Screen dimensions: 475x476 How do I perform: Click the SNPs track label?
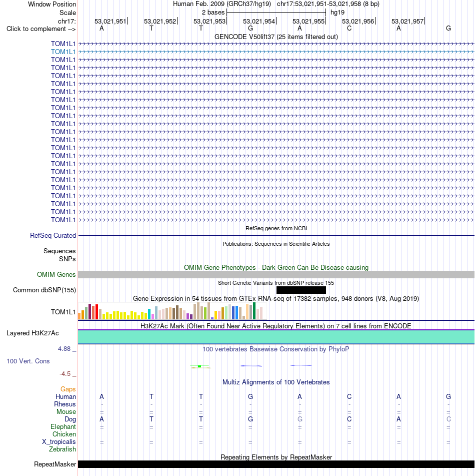67,259
